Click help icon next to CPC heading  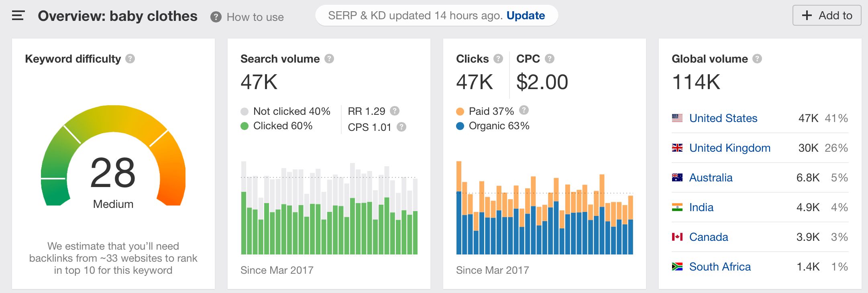coord(550,59)
